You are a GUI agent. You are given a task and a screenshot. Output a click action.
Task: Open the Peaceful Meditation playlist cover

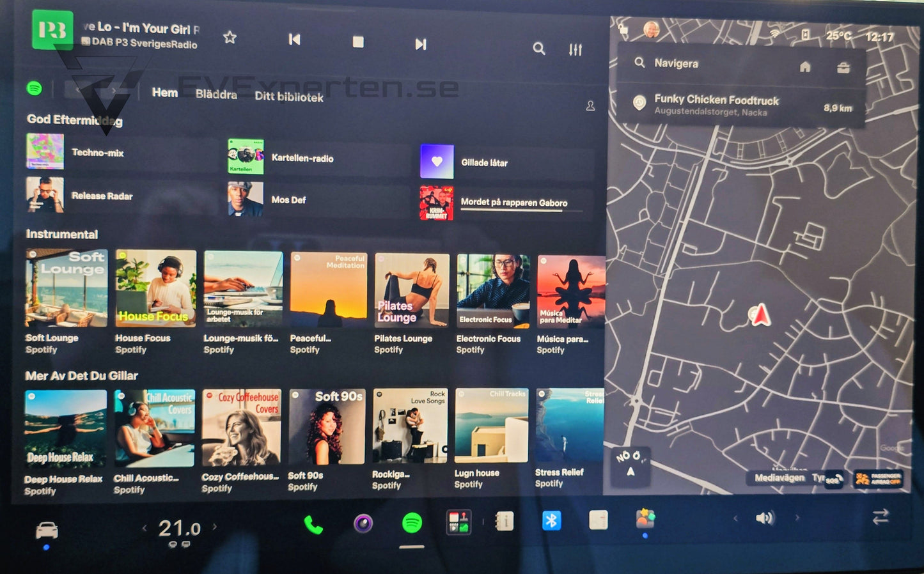coord(329,290)
